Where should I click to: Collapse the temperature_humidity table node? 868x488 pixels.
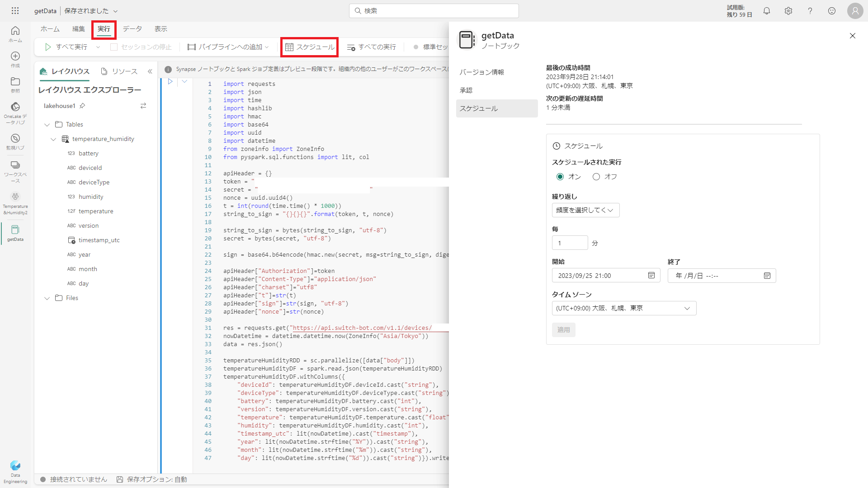53,139
